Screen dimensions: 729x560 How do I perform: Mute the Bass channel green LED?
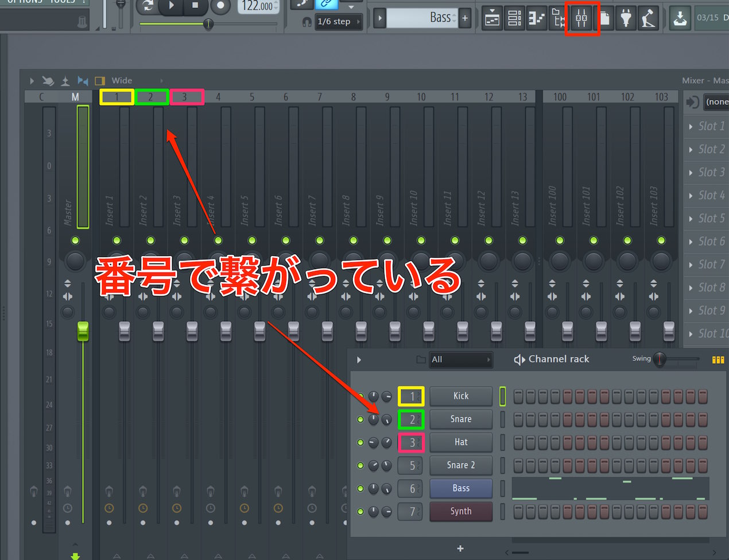[x=360, y=488]
